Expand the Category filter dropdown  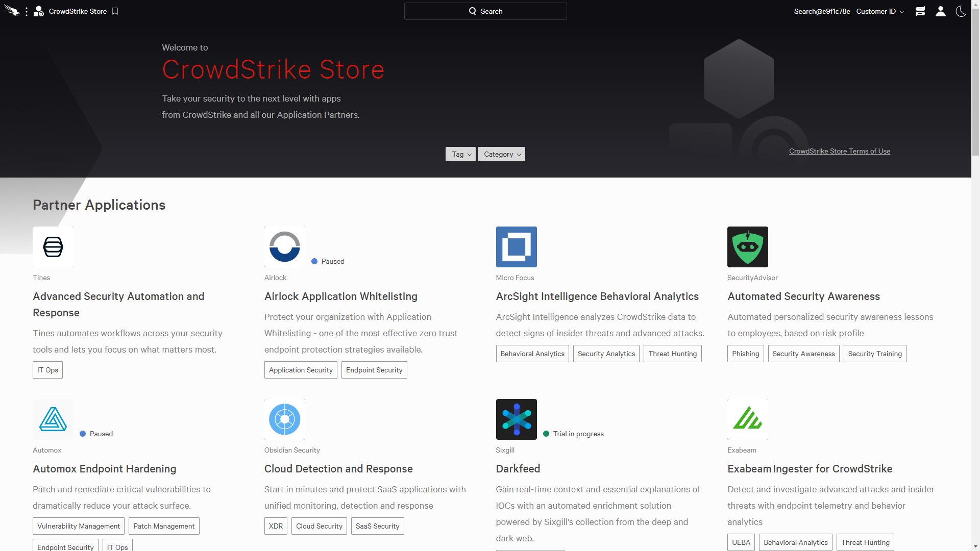point(501,154)
